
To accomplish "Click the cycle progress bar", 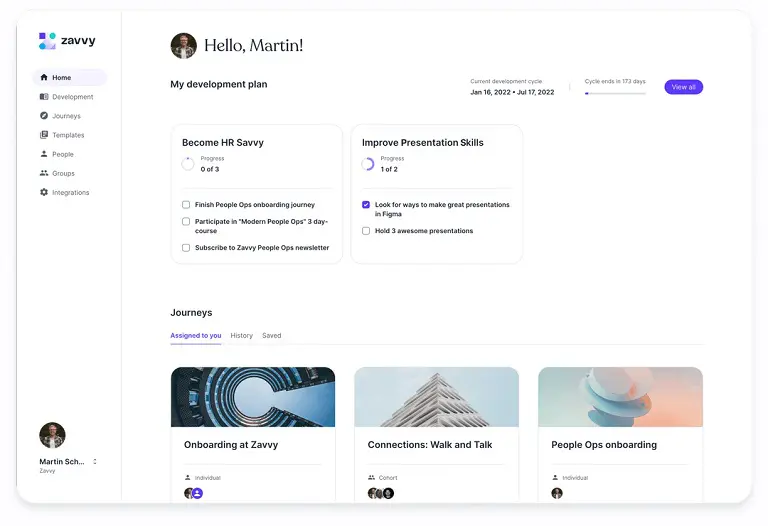I will click(x=615, y=93).
